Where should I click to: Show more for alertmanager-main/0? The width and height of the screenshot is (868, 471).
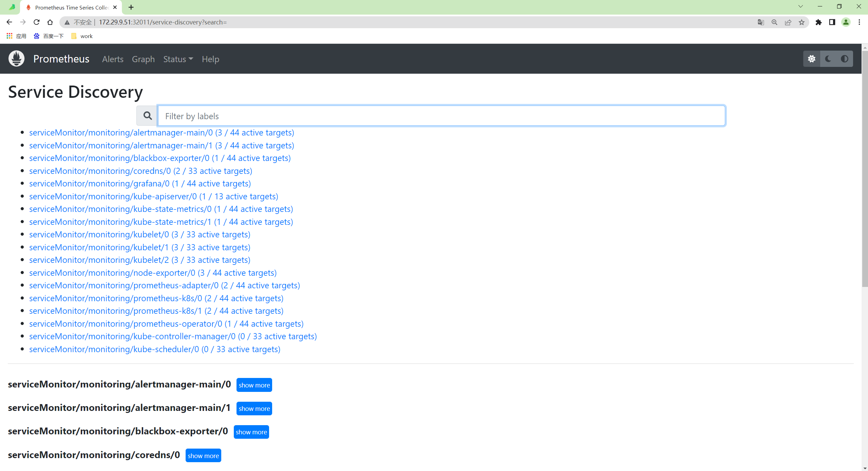coord(254,385)
